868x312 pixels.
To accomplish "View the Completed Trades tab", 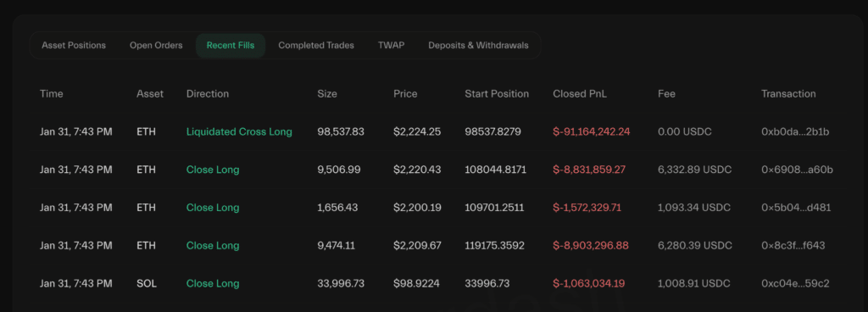I will click(316, 46).
